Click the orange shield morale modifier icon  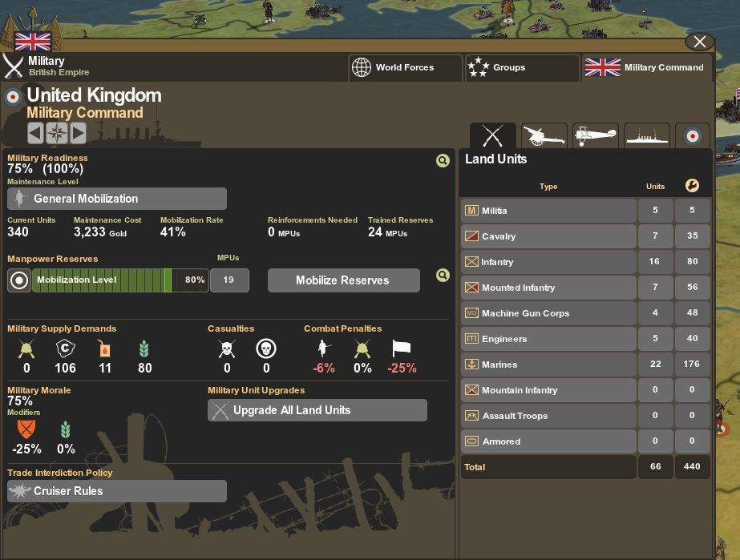tap(26, 429)
